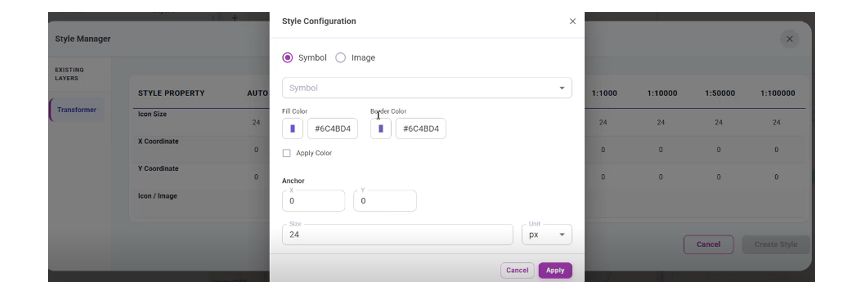Screen dimensions: 868x294
Task: Click Cancel in the Style Manager
Action: click(708, 244)
